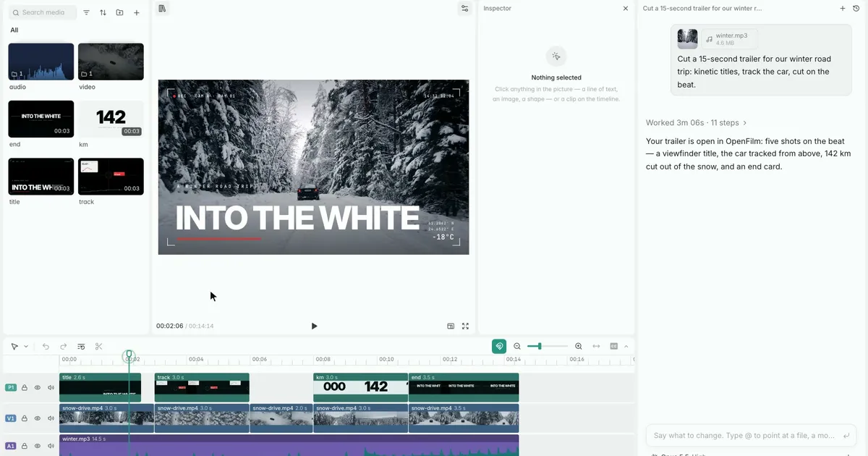Toggle the green snapping button

(499, 347)
